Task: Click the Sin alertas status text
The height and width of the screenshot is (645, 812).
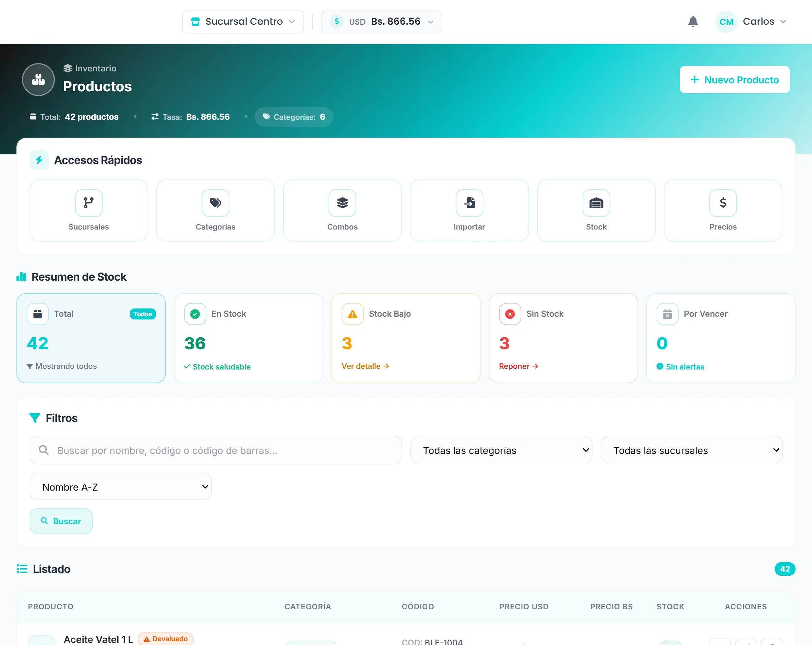Action: pyautogui.click(x=685, y=366)
